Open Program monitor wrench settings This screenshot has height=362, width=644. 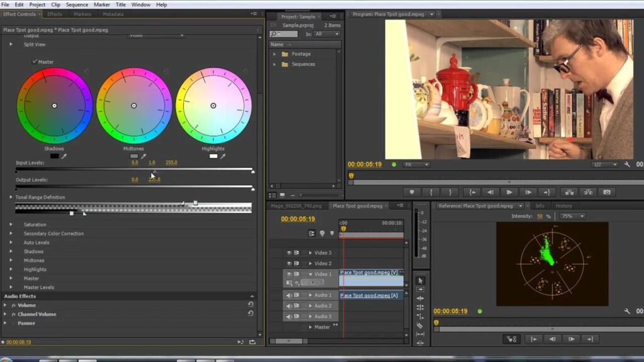627,165
